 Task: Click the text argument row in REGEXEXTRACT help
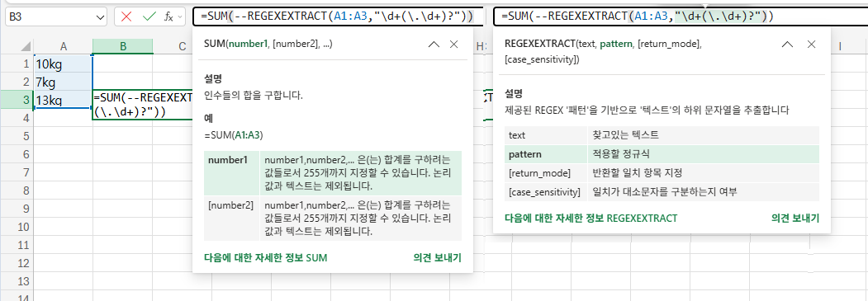click(x=662, y=134)
